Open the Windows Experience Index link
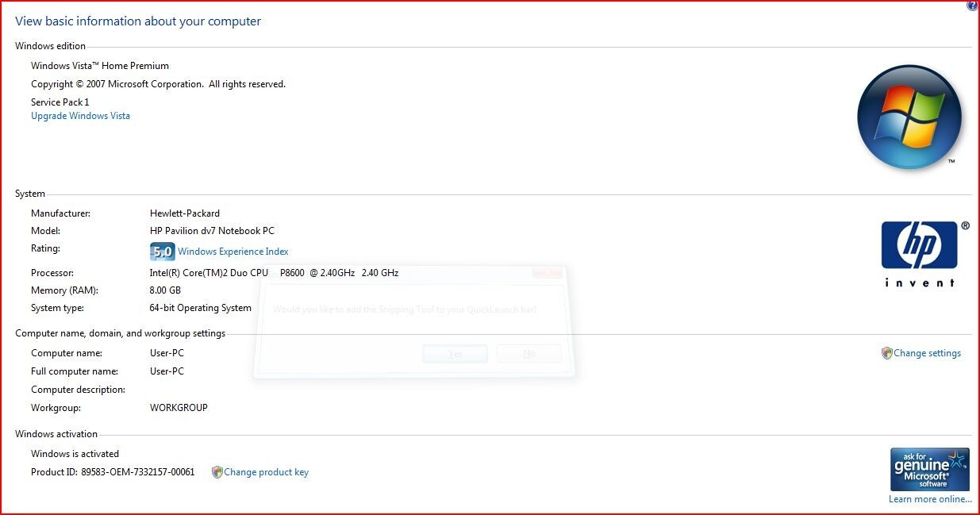The image size is (980, 515). tap(233, 252)
